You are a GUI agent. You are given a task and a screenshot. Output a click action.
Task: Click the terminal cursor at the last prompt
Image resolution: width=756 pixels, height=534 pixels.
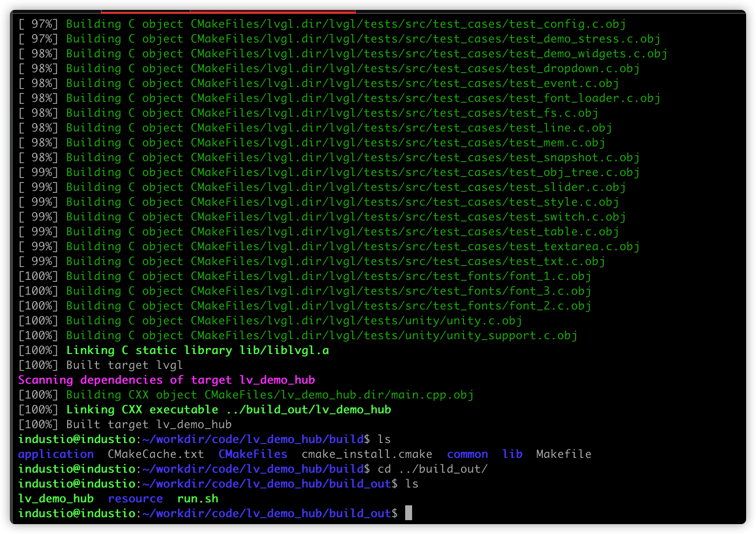409,513
